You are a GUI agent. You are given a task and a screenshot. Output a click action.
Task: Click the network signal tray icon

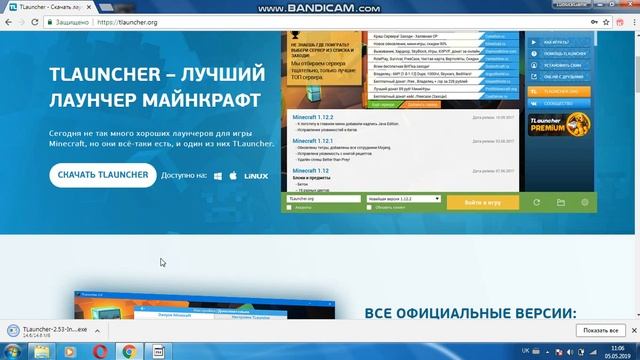(593, 352)
